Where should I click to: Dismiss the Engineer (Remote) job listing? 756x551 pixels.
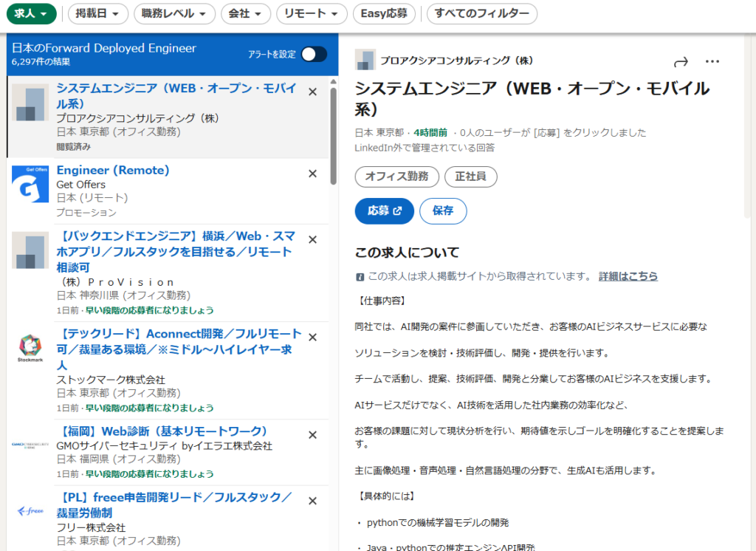point(312,174)
